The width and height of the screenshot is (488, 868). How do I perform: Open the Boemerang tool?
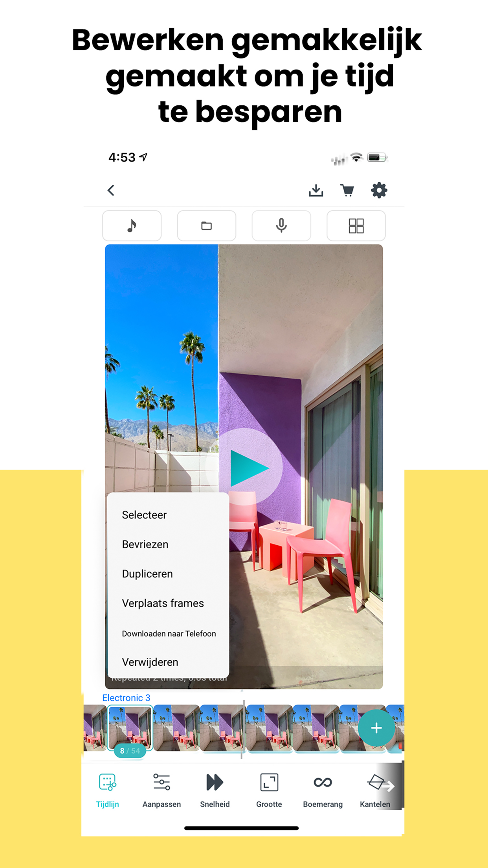tap(323, 790)
